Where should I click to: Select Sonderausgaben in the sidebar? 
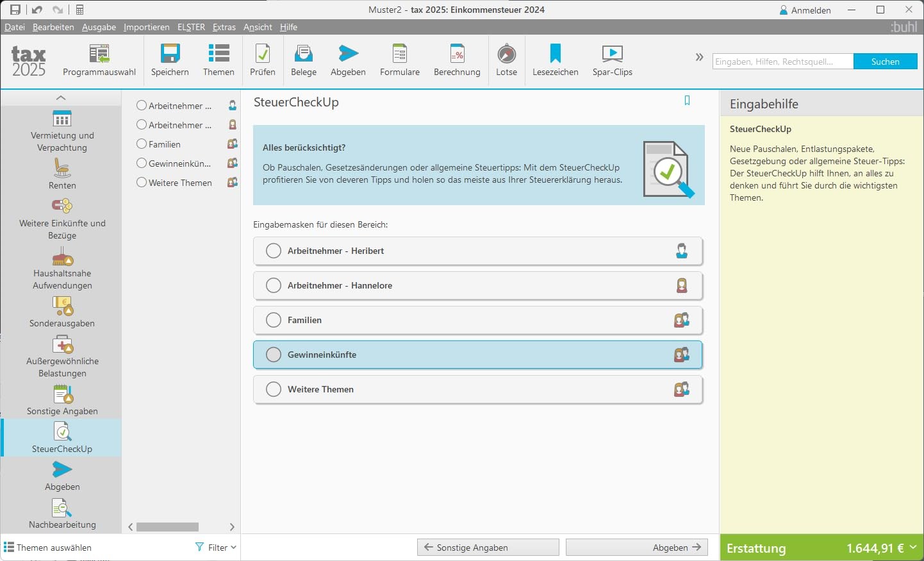click(62, 312)
